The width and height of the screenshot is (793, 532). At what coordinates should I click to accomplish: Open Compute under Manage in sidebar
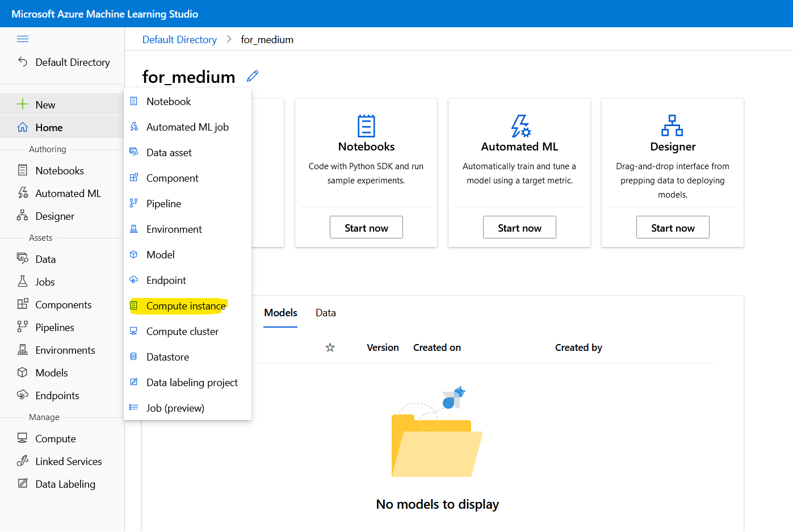pos(62,438)
